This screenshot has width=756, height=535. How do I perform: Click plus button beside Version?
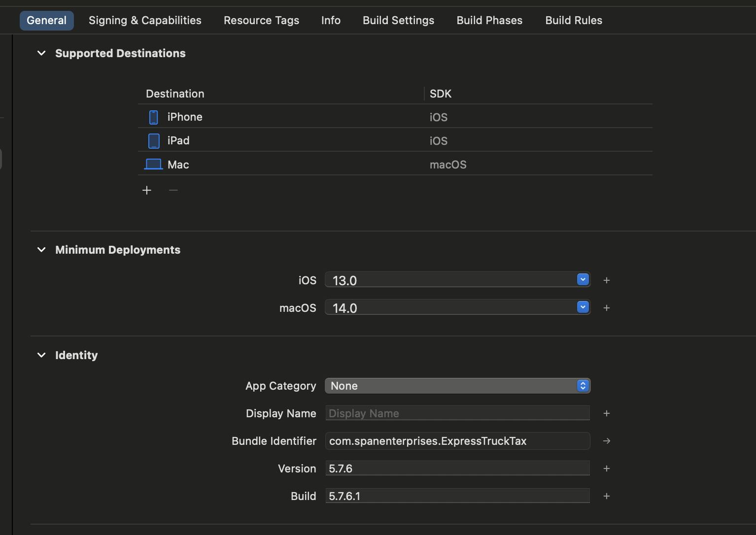point(607,468)
